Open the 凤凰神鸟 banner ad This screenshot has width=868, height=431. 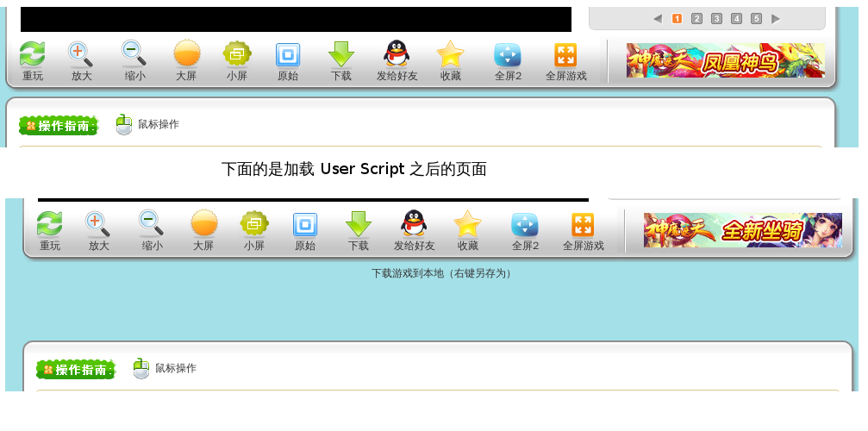click(x=726, y=60)
